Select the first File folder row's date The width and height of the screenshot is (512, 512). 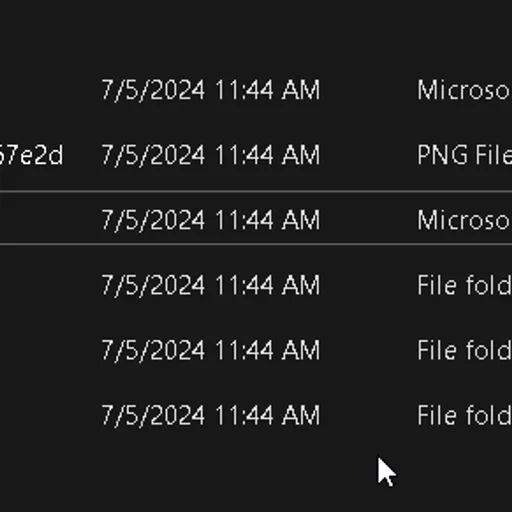click(210, 285)
